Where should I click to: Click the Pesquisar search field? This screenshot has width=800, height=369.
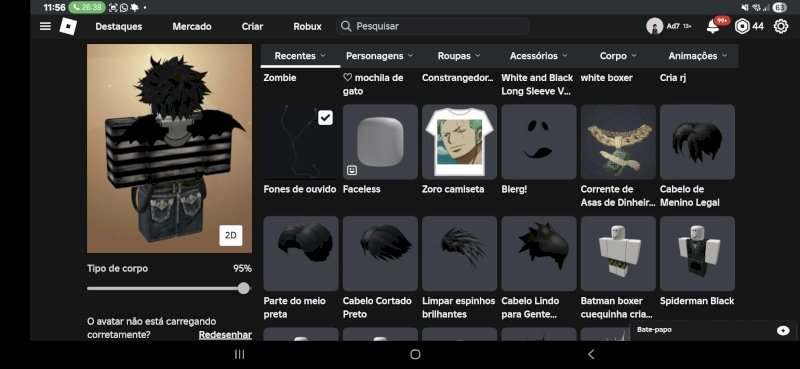pyautogui.click(x=433, y=26)
